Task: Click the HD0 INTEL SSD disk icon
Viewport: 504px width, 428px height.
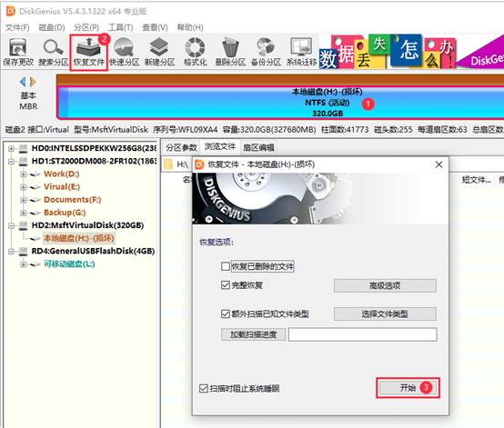Action: [x=23, y=148]
